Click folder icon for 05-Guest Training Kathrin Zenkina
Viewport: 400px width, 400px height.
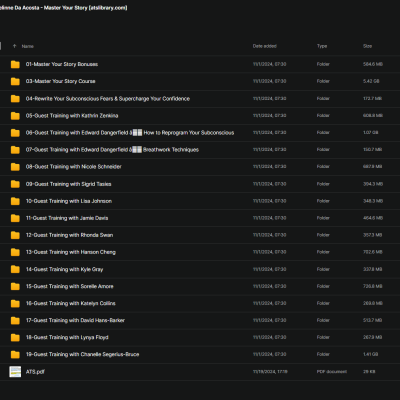tap(15, 116)
